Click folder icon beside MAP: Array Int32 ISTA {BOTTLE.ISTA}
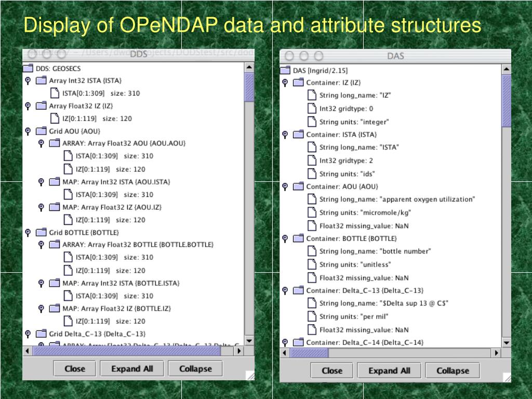 click(x=54, y=283)
